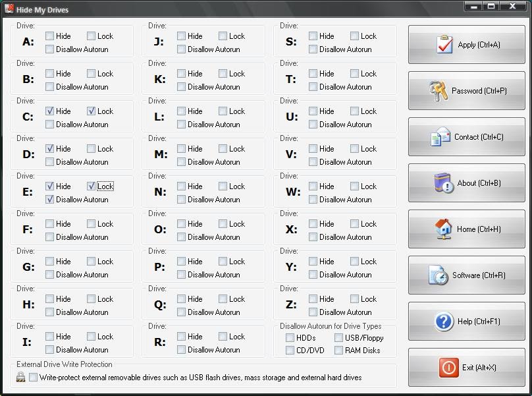This screenshot has height=396, width=532.
Task: Check Hide for drive V:
Action: tap(313, 149)
